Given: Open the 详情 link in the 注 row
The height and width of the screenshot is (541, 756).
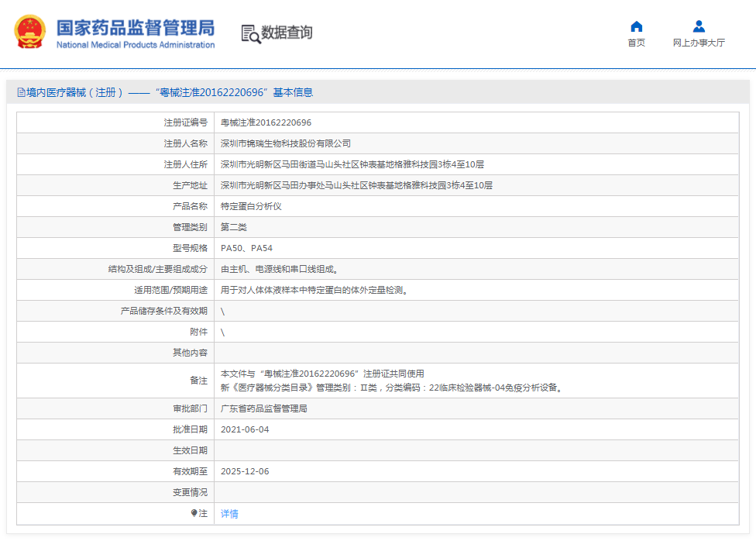Looking at the screenshot, I should point(229,514).
